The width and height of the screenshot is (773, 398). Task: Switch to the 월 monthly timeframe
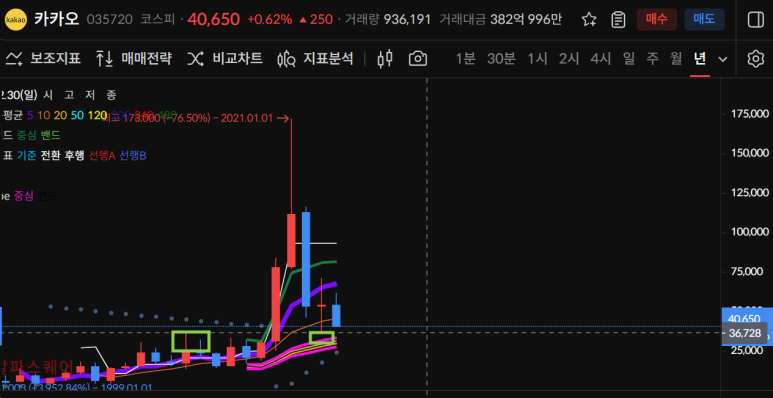[676, 59]
